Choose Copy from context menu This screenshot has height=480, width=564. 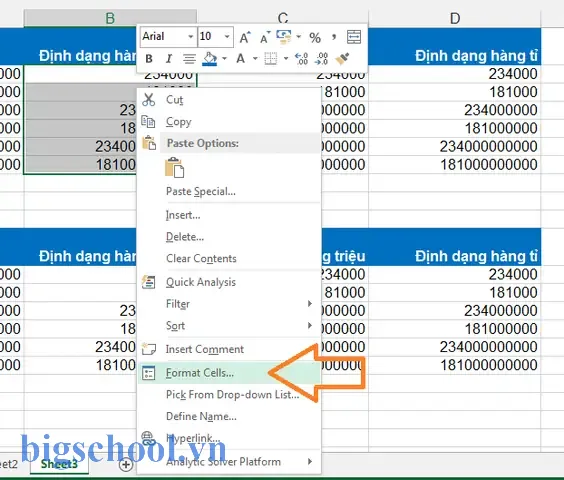click(229, 122)
